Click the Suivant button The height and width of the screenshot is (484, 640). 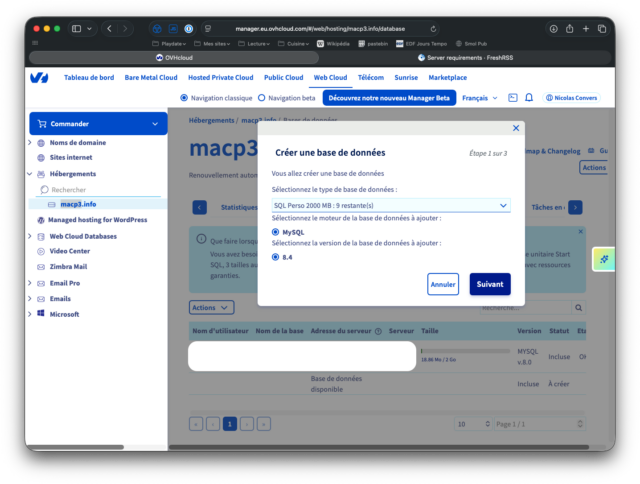[x=490, y=284]
